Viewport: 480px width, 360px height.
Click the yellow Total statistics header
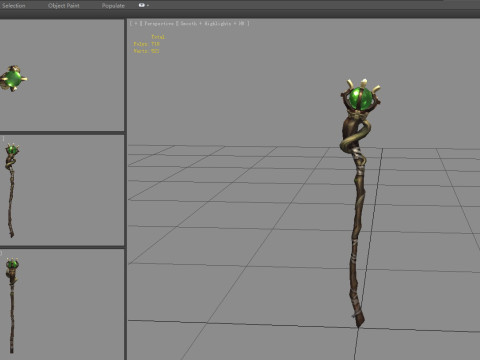tap(158, 37)
